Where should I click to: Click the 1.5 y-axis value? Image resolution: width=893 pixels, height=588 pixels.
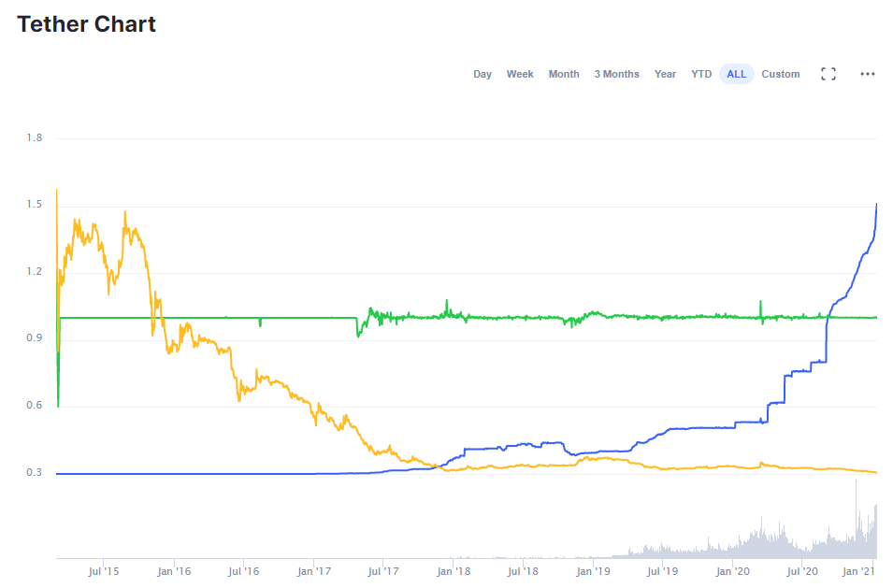point(35,205)
